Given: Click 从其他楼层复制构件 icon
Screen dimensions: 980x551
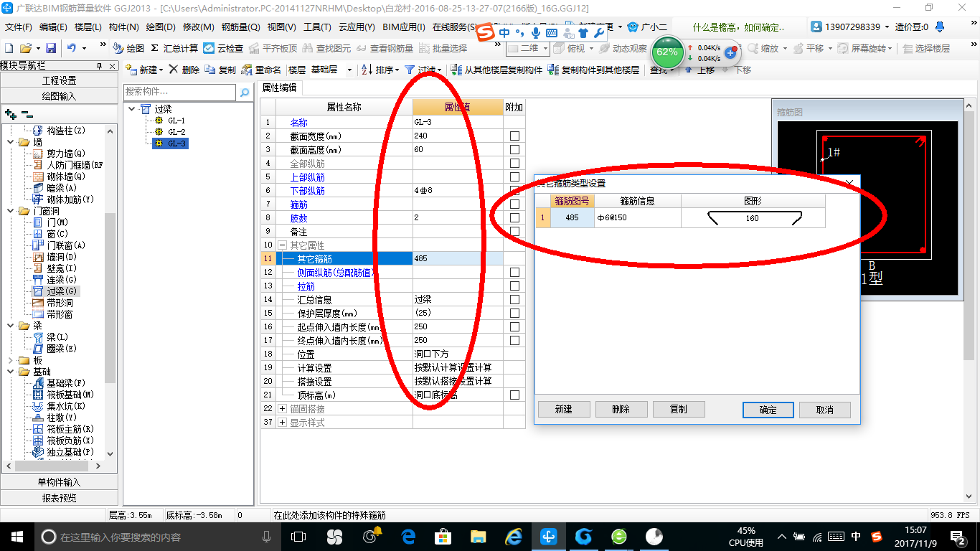Looking at the screenshot, I should [456, 70].
